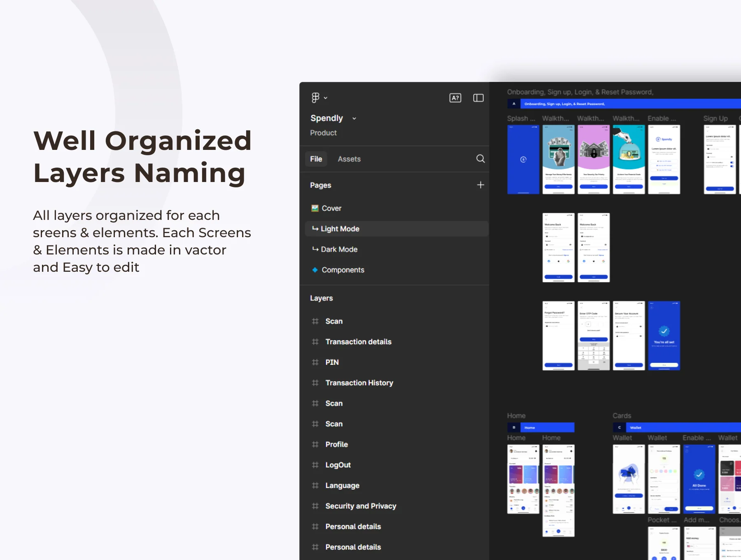Screen dimensions: 741x560
Task: Open the Spendly file name dropdown chevron
Action: pos(354,119)
